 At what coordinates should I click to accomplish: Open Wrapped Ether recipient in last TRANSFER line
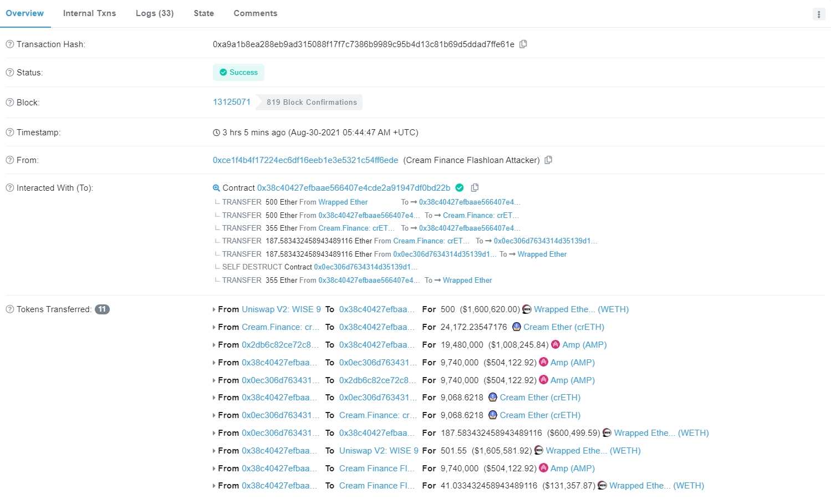pos(467,280)
